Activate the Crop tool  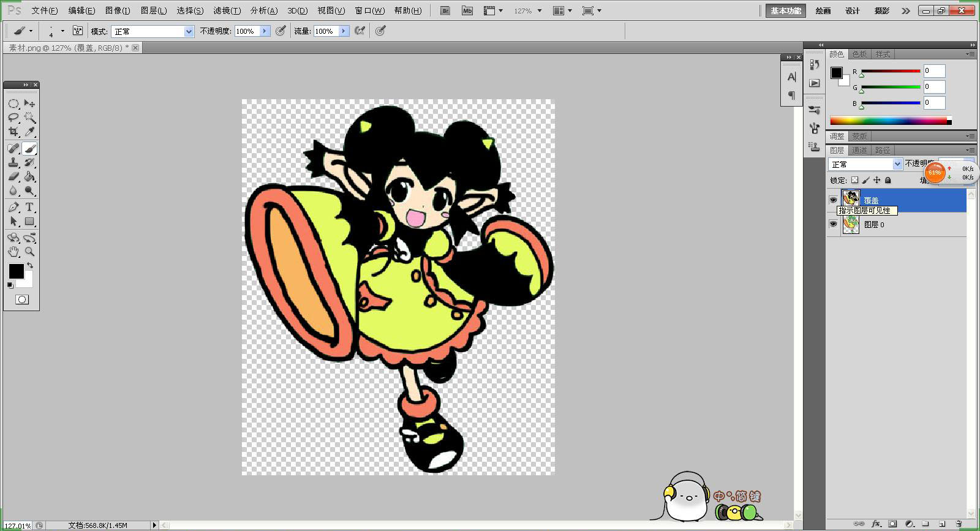point(13,132)
